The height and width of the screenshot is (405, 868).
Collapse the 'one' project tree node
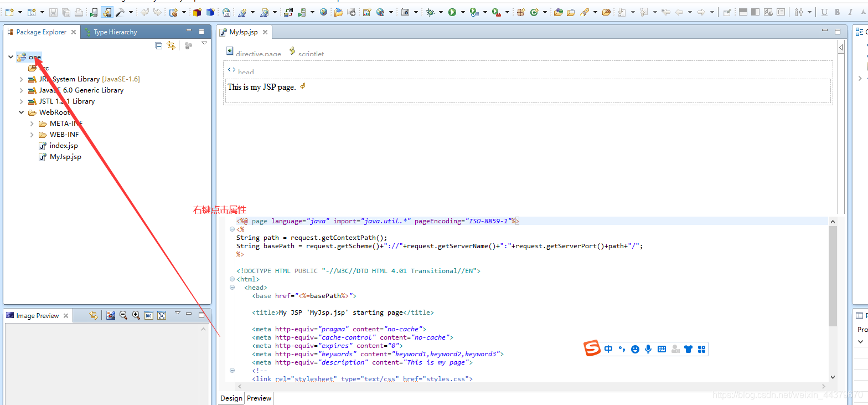pyautogui.click(x=11, y=57)
